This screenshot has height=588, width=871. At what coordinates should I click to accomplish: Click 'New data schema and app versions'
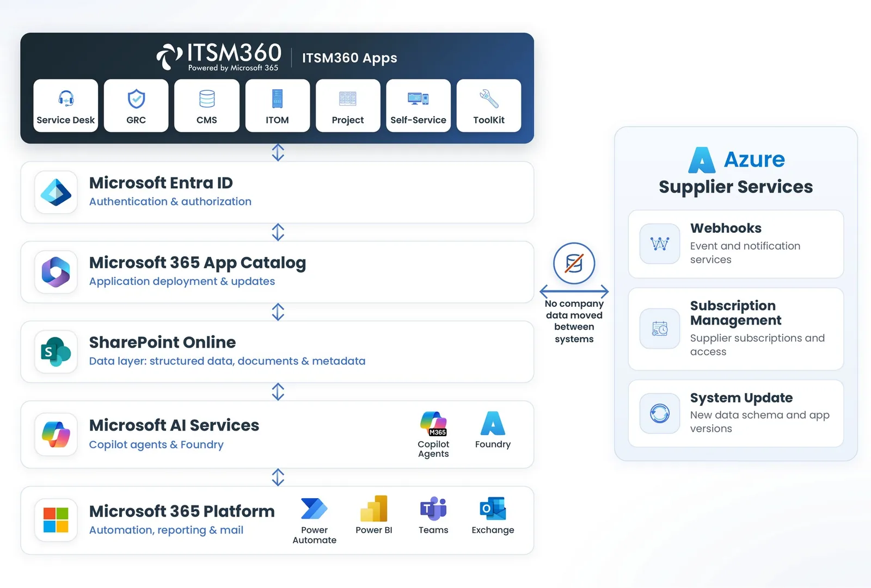point(760,422)
